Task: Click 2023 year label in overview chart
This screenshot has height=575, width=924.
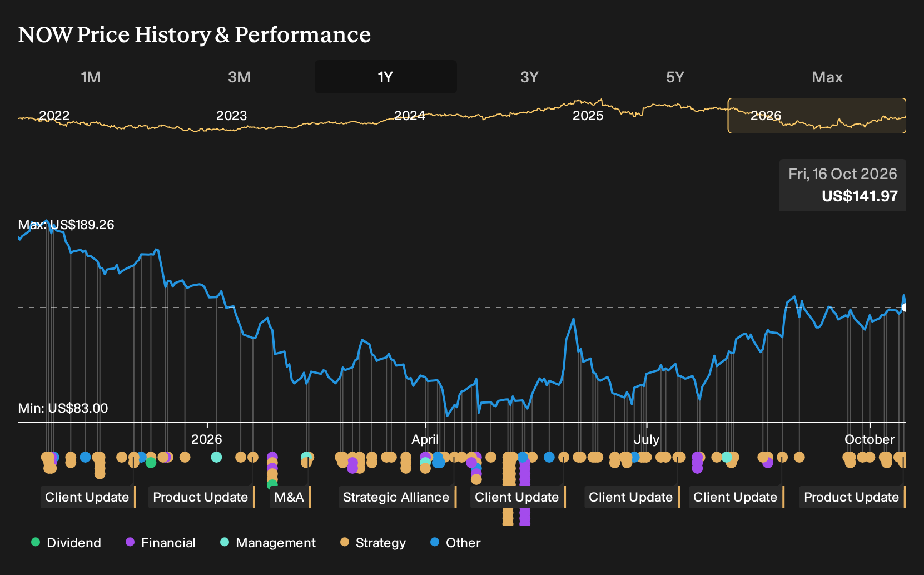Action: [231, 116]
